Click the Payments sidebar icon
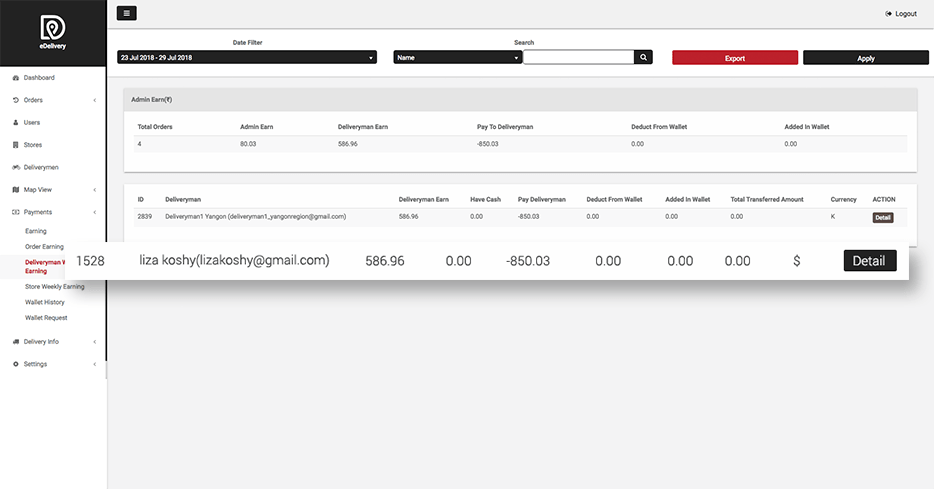The width and height of the screenshot is (934, 489). coord(16,212)
